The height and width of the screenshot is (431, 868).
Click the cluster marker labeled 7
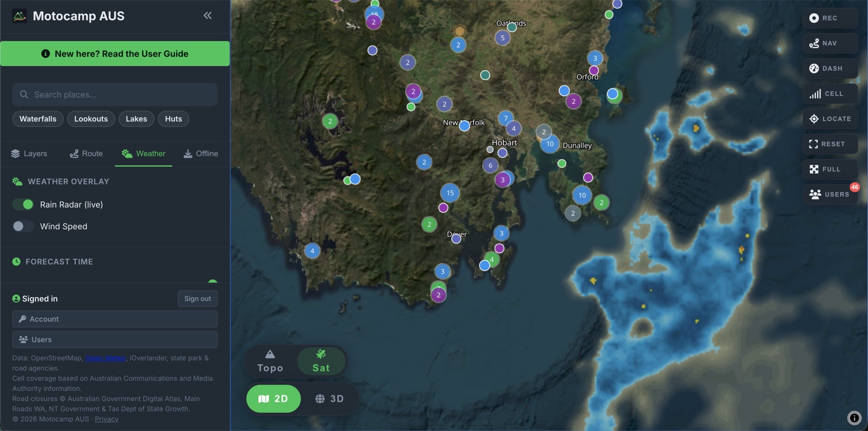point(505,118)
